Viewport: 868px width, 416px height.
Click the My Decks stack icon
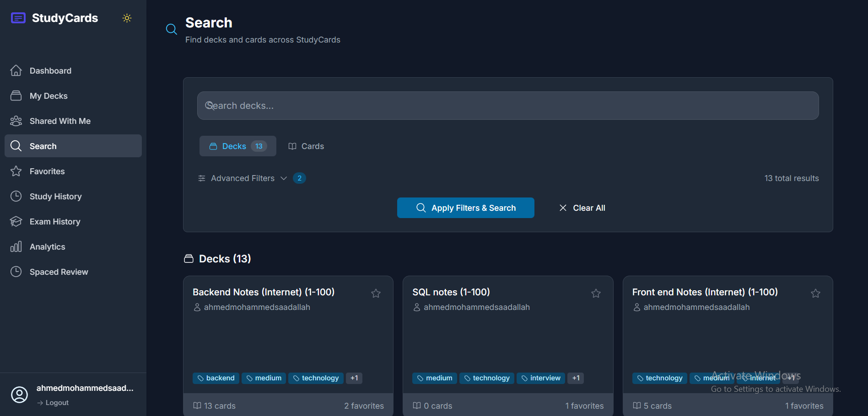[16, 96]
